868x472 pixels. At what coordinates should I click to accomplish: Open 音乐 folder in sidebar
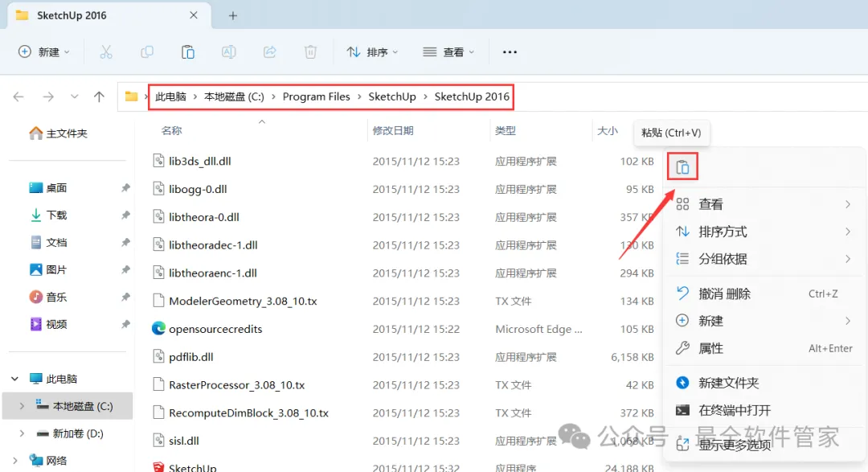tap(48, 297)
